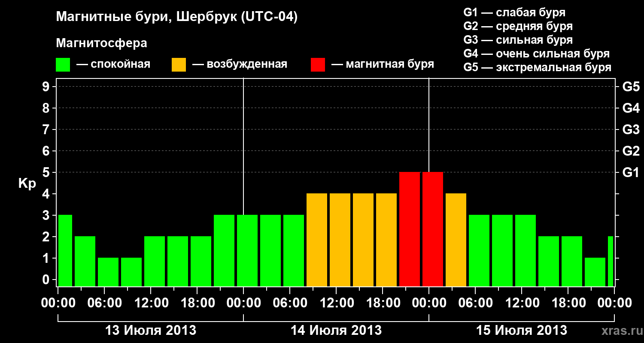Click the Kp value 5 on left axis
644x343 pixels.
47,172
